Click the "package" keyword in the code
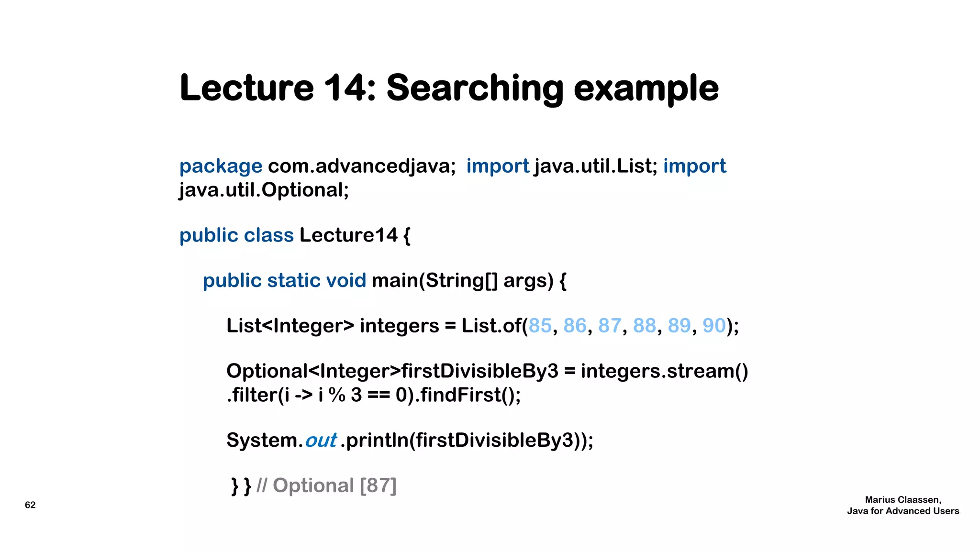The image size is (980, 551). pos(221,166)
